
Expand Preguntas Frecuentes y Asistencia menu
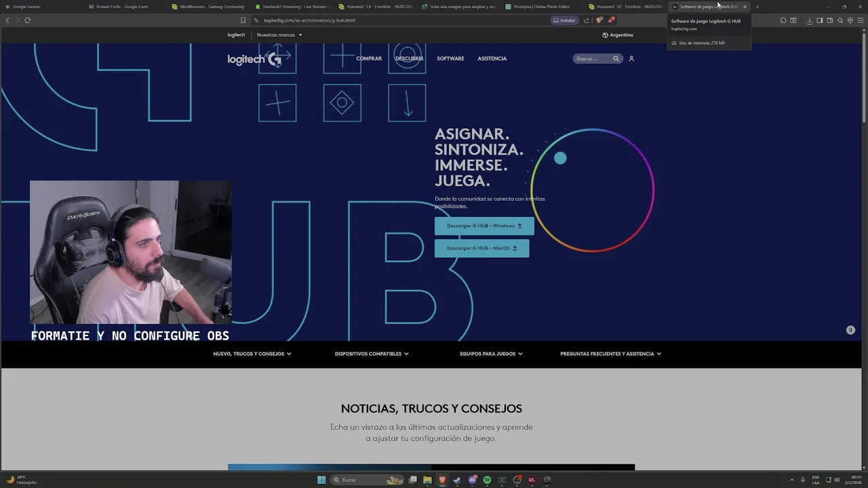pos(610,354)
